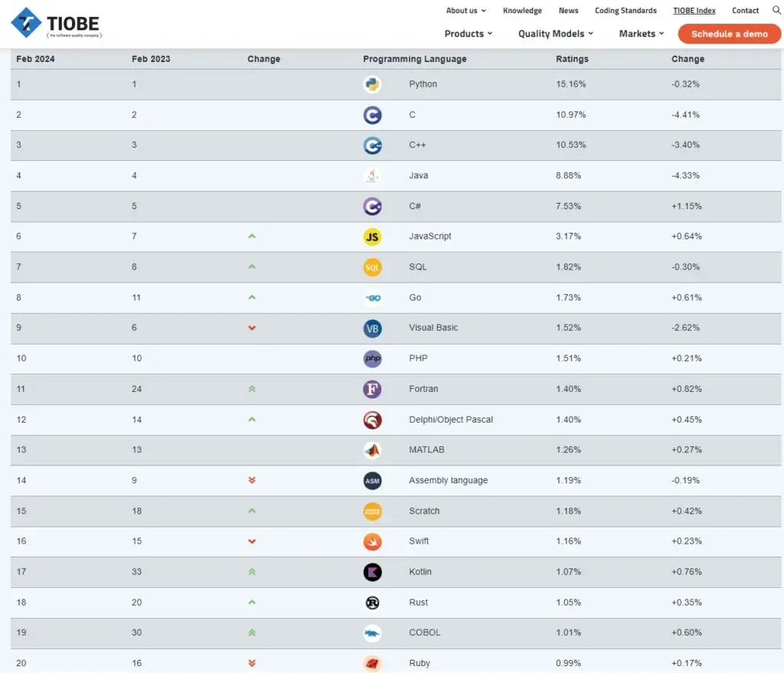Image resolution: width=784 pixels, height=673 pixels.
Task: Click the JavaScript JS logo icon
Action: click(x=372, y=237)
